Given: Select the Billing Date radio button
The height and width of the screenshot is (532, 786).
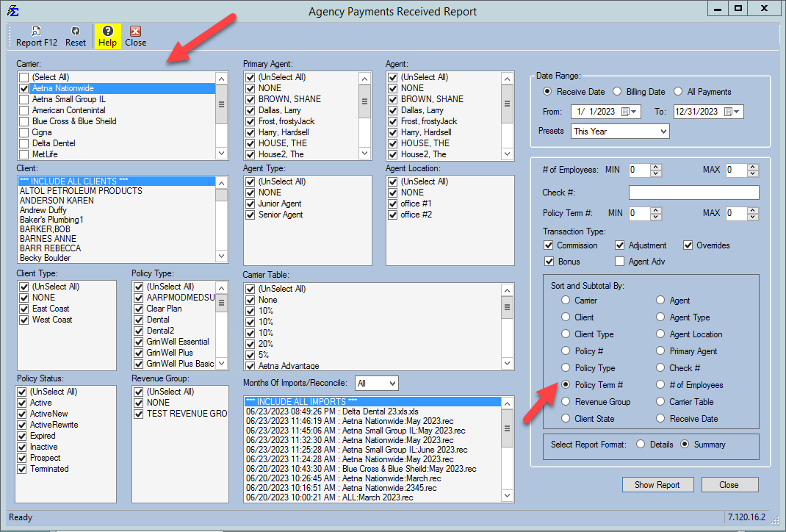Looking at the screenshot, I should (617, 92).
